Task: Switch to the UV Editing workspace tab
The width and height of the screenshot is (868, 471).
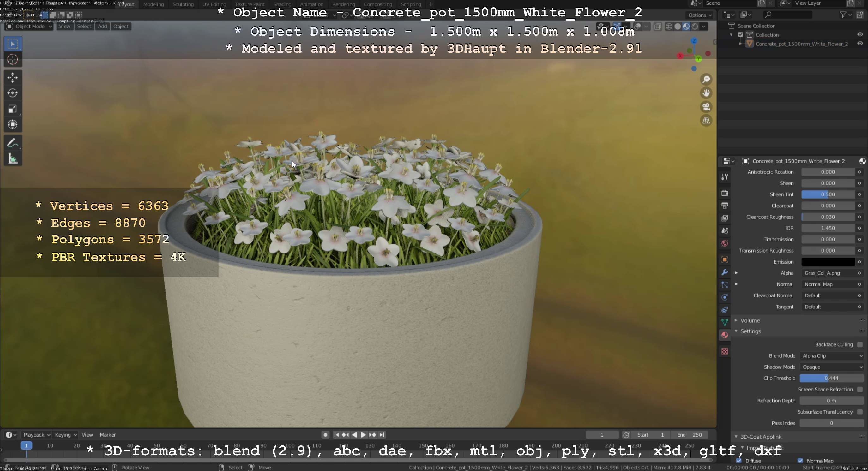Action: tap(214, 4)
